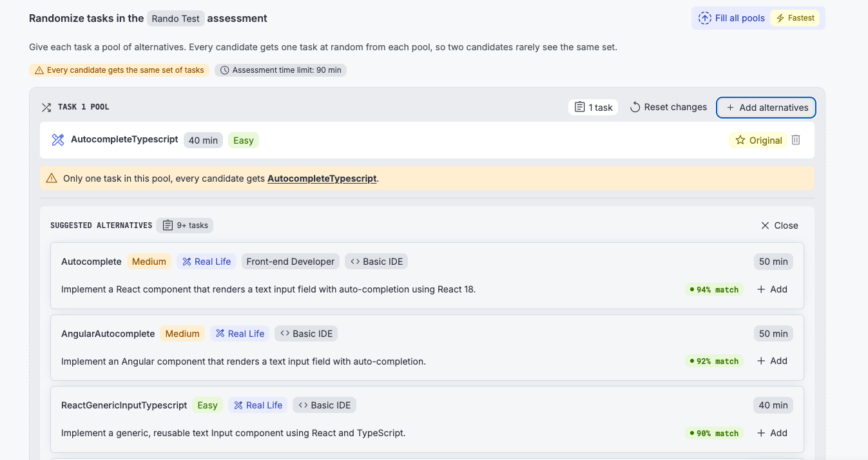Close the suggested alternatives panel
The height and width of the screenshot is (460, 868).
(x=780, y=225)
